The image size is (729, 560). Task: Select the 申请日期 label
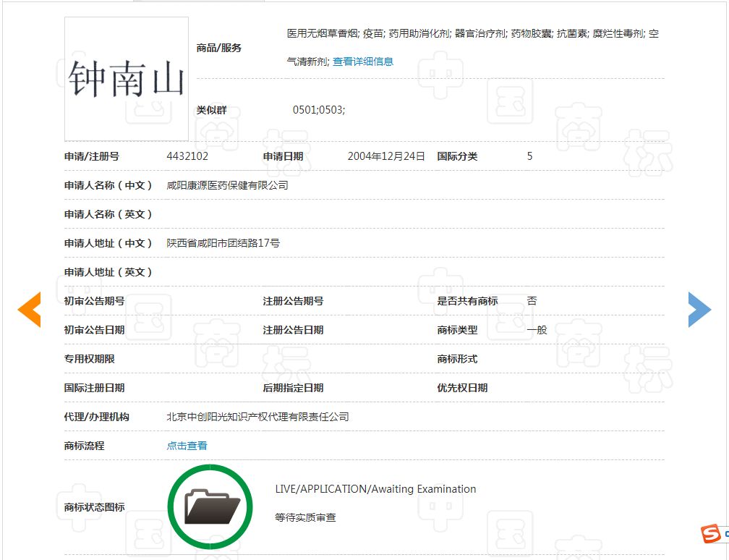point(283,156)
